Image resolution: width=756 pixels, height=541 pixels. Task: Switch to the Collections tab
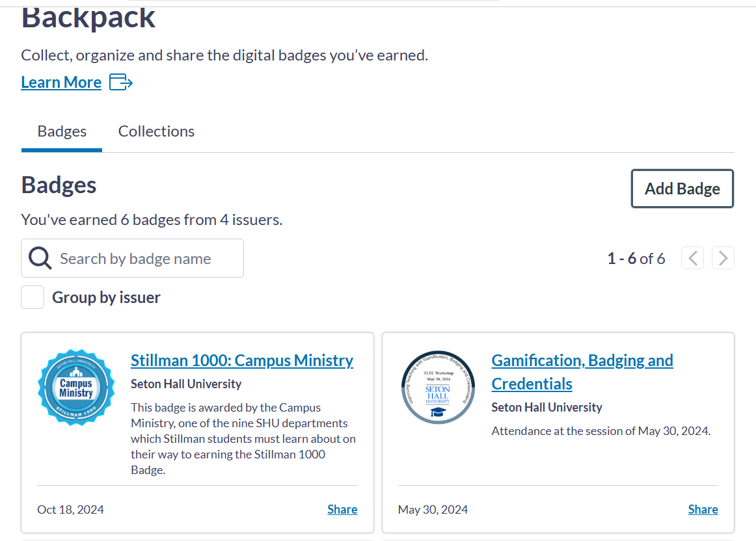pyautogui.click(x=156, y=131)
